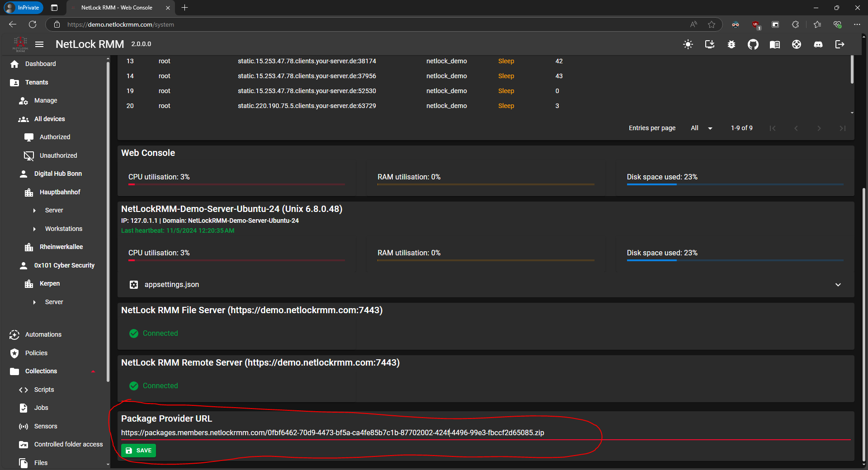Viewport: 868px width, 470px height.
Task: Select the Hauptbahnhof location
Action: click(60, 192)
